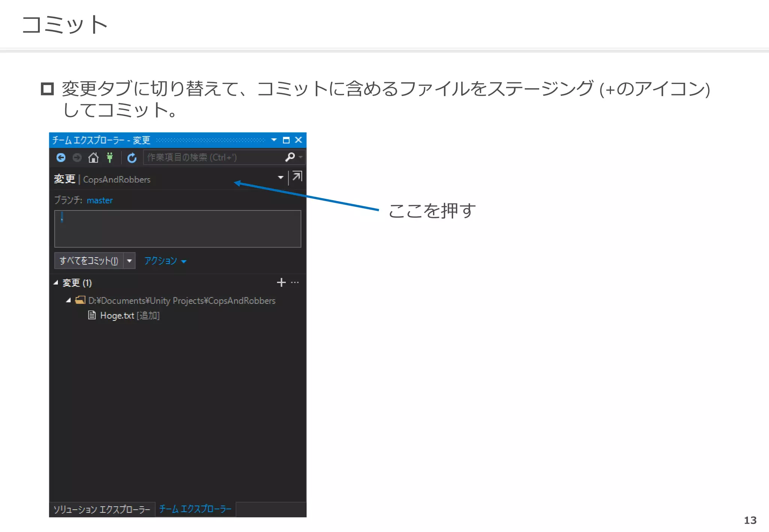Go to Team Explorer Home icon
Viewport: 769px width, 532px height.
pos(93,158)
